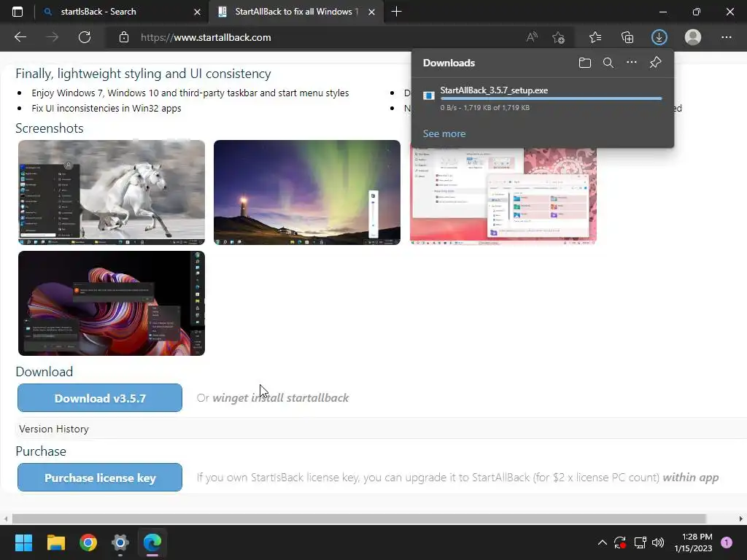The width and height of the screenshot is (747, 560).
Task: View site information lock icon
Action: (124, 37)
